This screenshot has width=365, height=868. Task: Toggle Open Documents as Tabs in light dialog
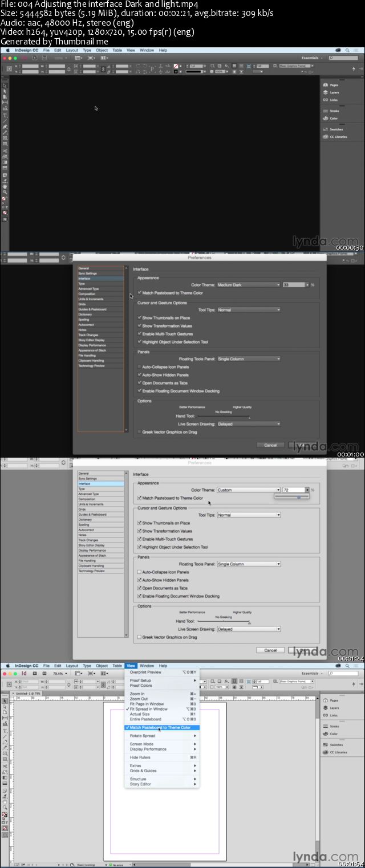click(140, 588)
